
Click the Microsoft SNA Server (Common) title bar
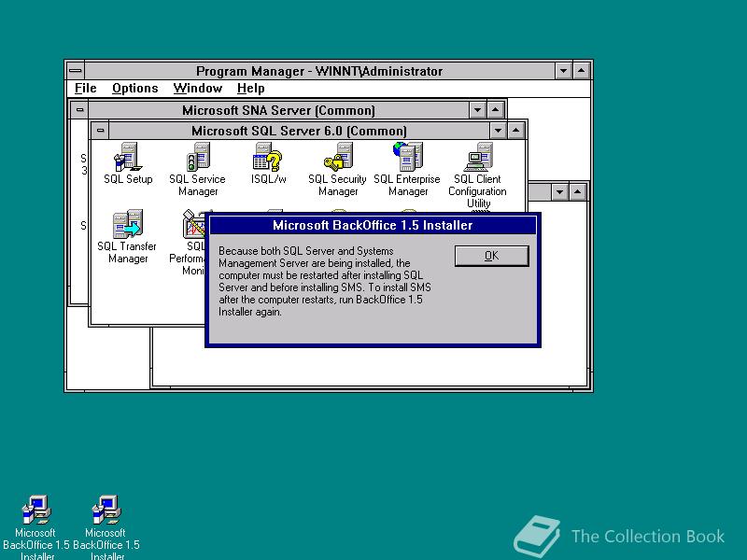pyautogui.click(x=278, y=110)
